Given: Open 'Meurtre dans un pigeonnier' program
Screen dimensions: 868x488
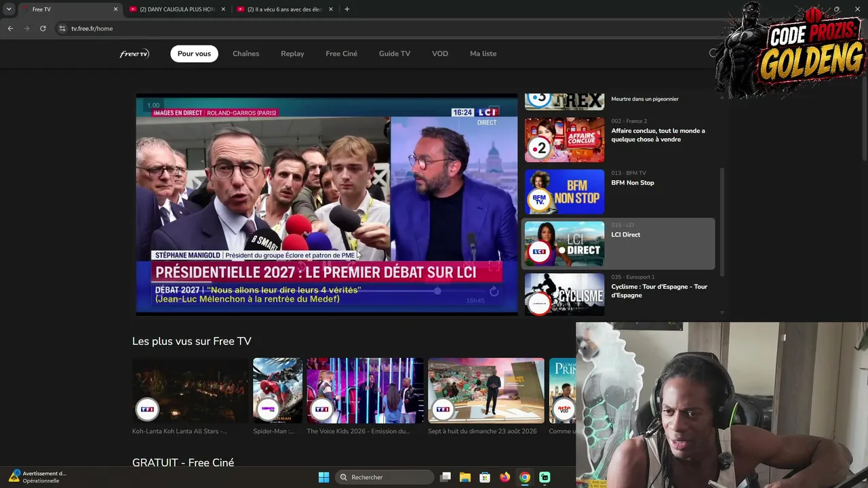Looking at the screenshot, I should (645, 99).
